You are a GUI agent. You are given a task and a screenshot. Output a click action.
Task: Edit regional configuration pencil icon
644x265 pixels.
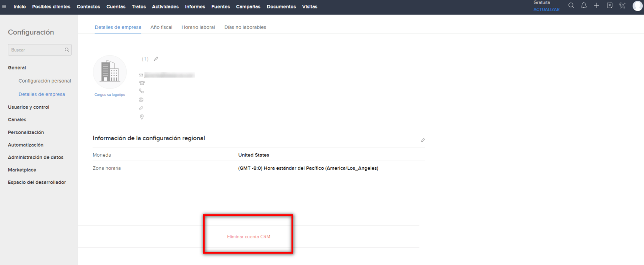423,140
